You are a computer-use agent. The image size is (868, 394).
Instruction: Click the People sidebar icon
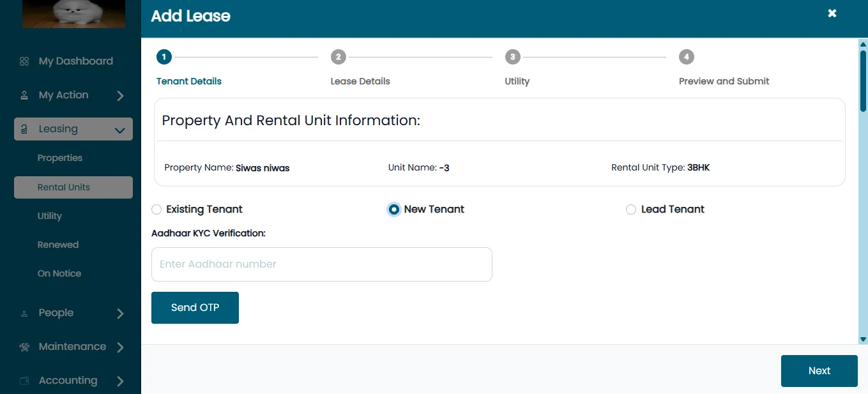coord(24,314)
